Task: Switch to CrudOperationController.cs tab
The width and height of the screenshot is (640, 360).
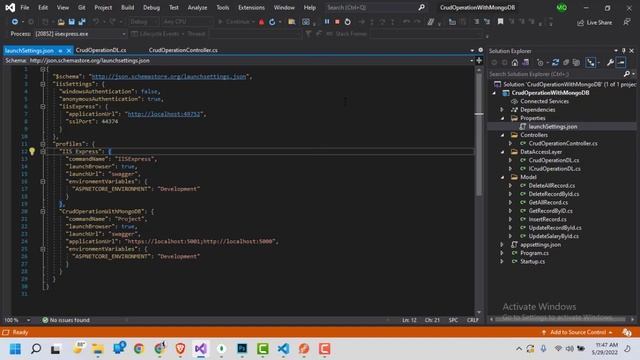Action: 183,50
